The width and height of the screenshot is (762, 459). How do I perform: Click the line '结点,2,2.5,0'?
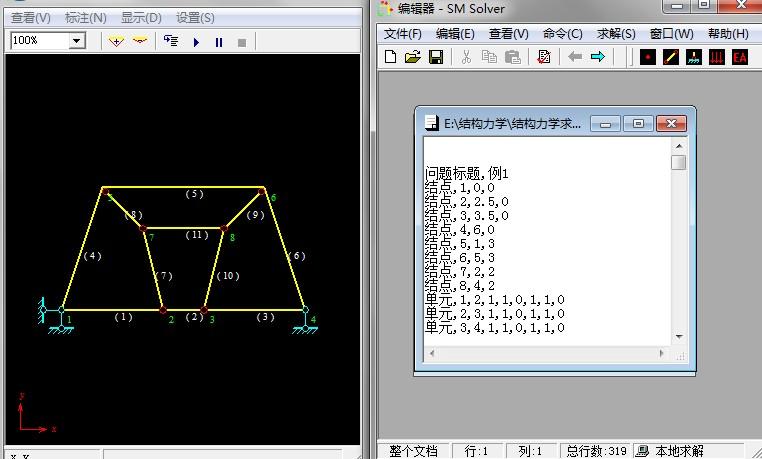pos(467,202)
